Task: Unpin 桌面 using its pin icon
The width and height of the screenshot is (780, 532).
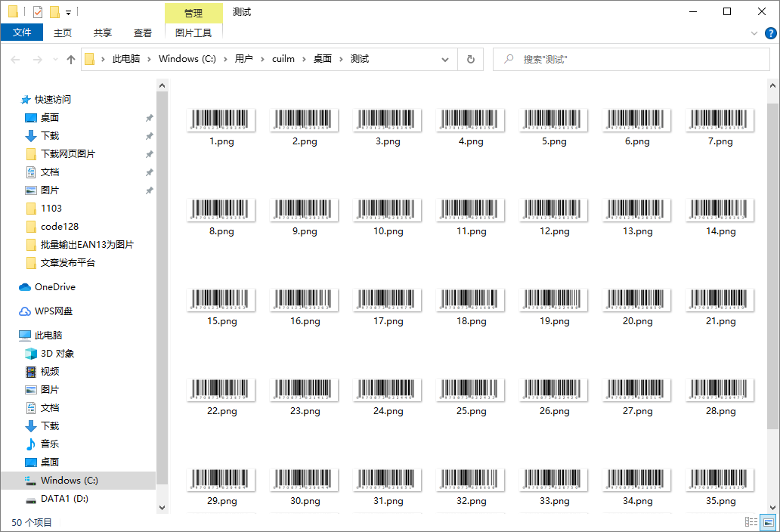Action: click(149, 119)
